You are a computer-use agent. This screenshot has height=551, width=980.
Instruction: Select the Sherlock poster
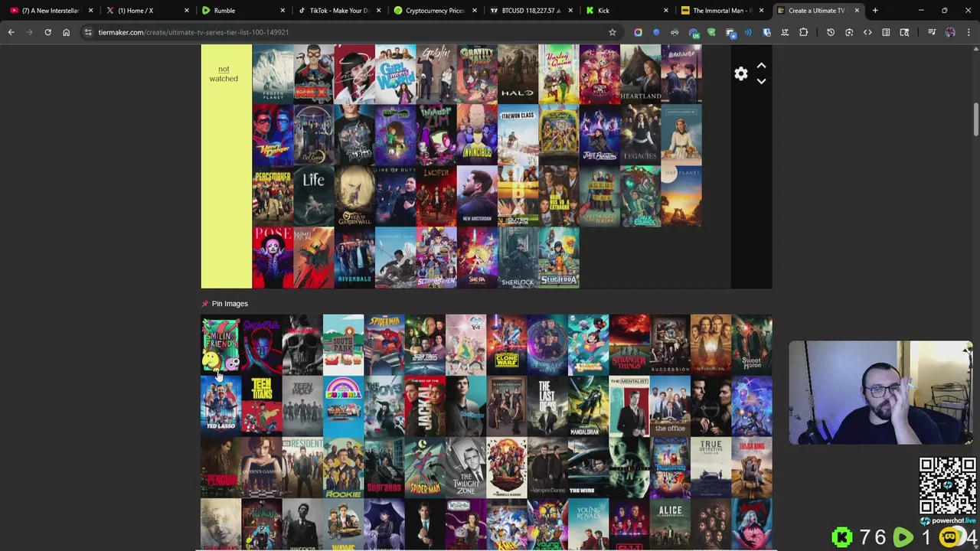point(518,258)
